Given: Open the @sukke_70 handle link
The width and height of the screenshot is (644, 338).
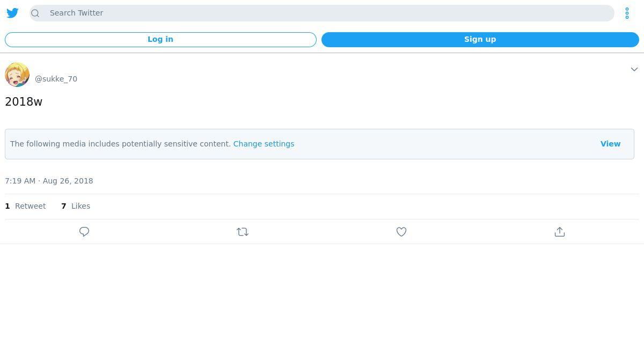Looking at the screenshot, I should (56, 79).
